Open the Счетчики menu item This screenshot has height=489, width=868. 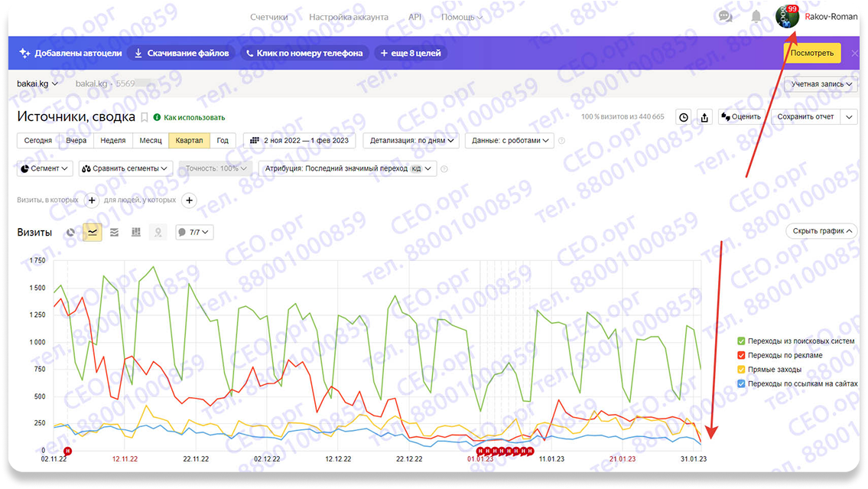(268, 17)
